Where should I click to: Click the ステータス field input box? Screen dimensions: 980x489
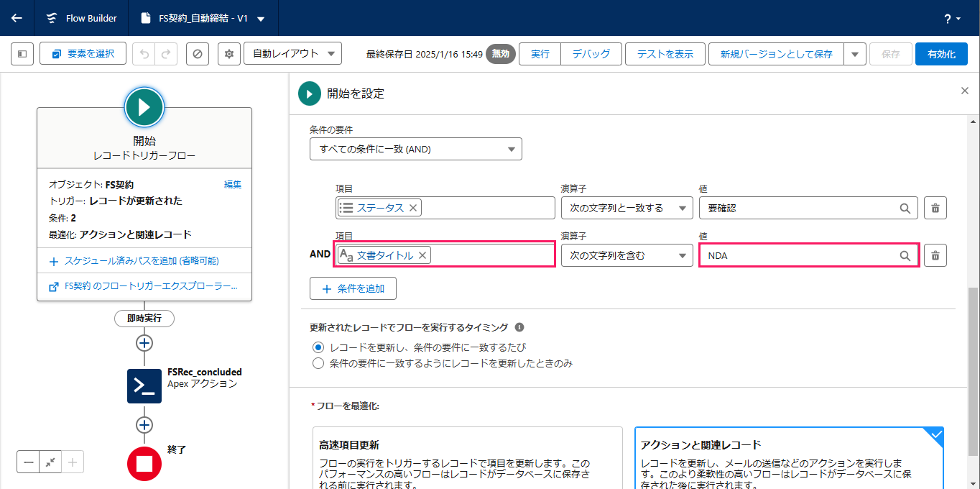[x=445, y=208]
